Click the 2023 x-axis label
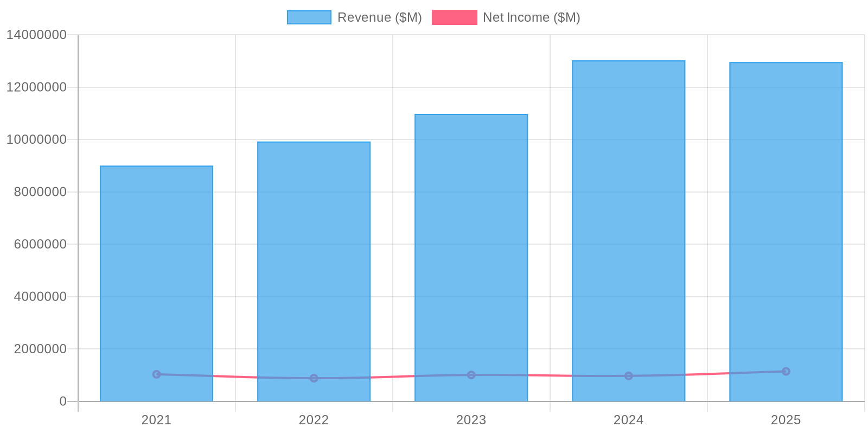 click(x=471, y=420)
